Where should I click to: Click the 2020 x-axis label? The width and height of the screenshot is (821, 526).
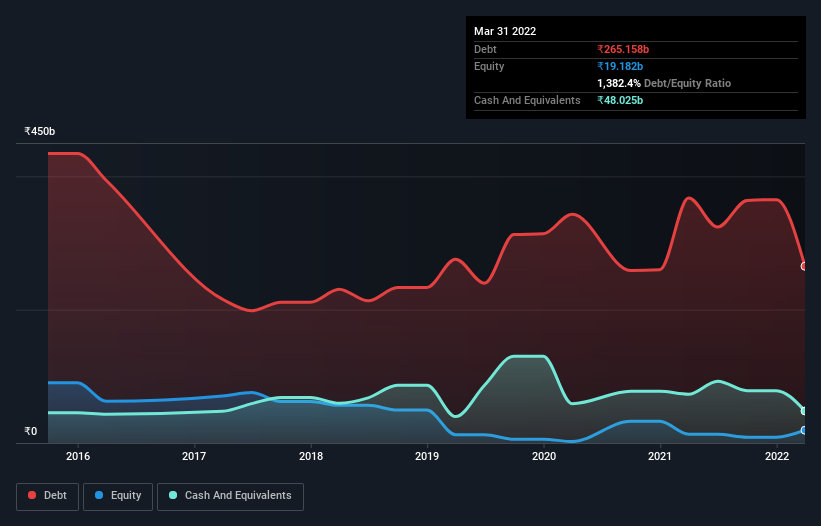click(544, 456)
